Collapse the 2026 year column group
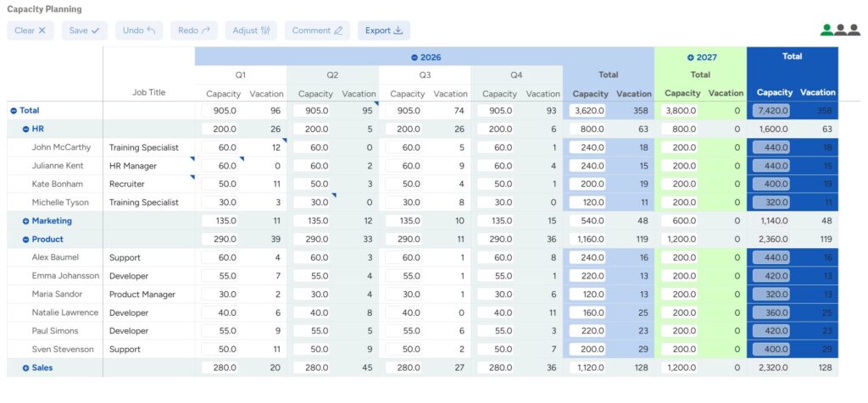 (414, 58)
